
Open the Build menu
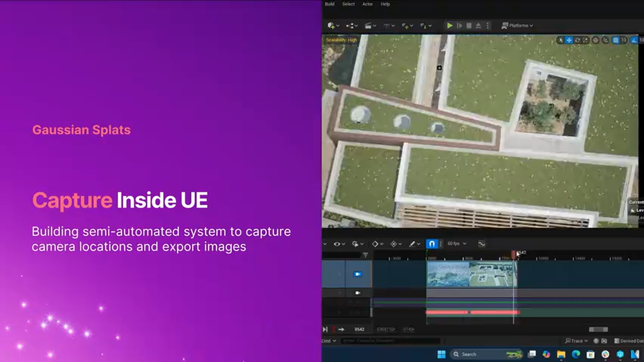(330, 4)
